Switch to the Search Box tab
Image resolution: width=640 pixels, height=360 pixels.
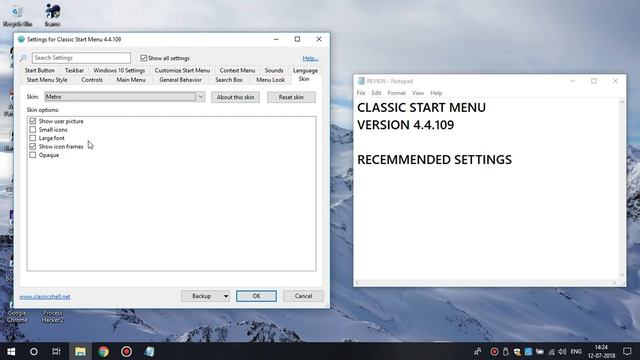(x=229, y=80)
